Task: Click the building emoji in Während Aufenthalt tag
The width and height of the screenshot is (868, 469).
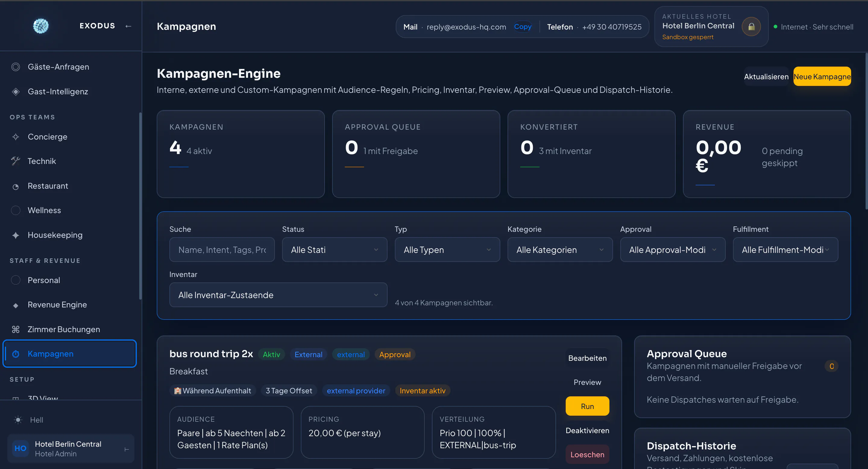Action: click(178, 391)
